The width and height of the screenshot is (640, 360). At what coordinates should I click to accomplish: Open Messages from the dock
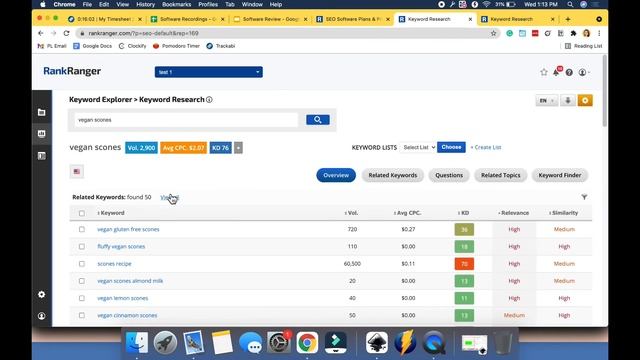(250, 342)
